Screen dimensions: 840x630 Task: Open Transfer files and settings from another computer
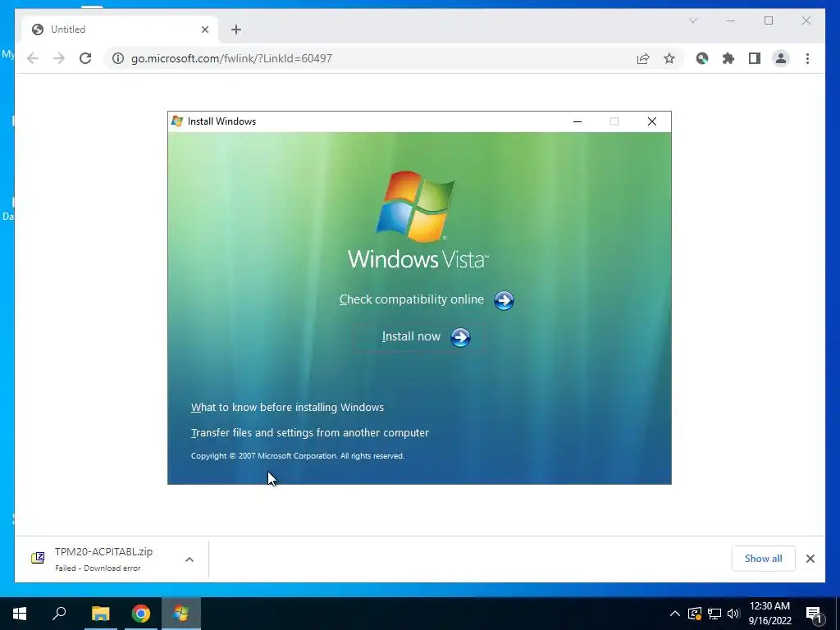pos(310,432)
